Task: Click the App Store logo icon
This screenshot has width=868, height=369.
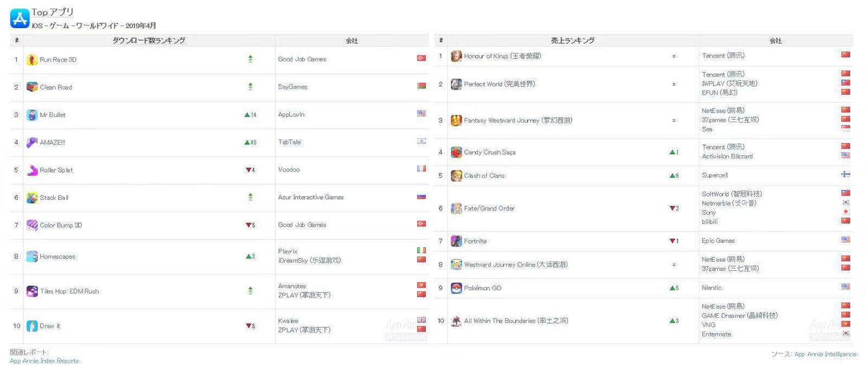Action: pyautogui.click(x=20, y=18)
